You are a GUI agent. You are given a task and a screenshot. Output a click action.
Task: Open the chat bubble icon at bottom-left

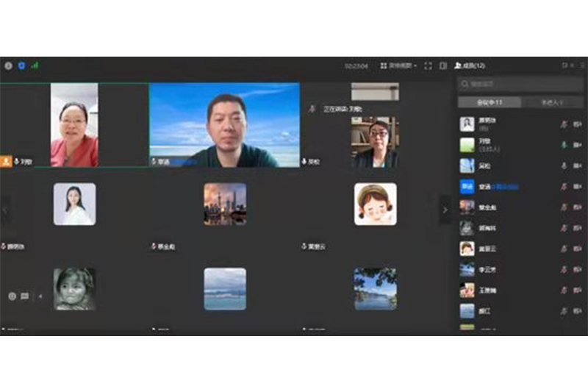25,296
